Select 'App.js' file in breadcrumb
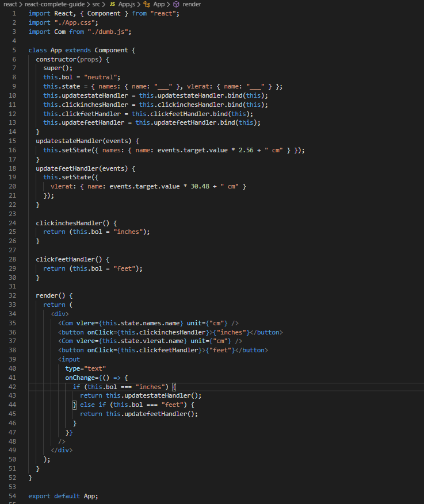Image resolution: width=424 pixels, height=504 pixels. 127,4
